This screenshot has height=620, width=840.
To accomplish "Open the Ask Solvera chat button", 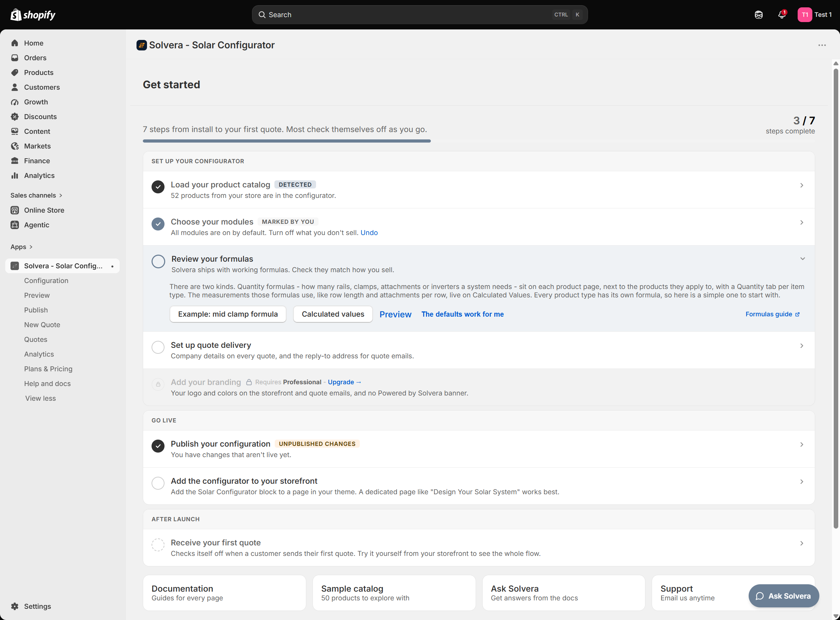I will click(784, 596).
